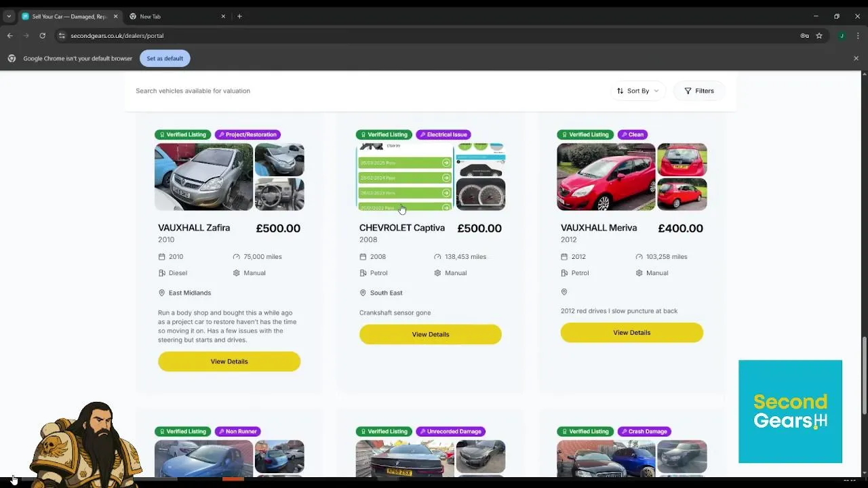Click location pin icon beside East Midlands

click(161, 293)
